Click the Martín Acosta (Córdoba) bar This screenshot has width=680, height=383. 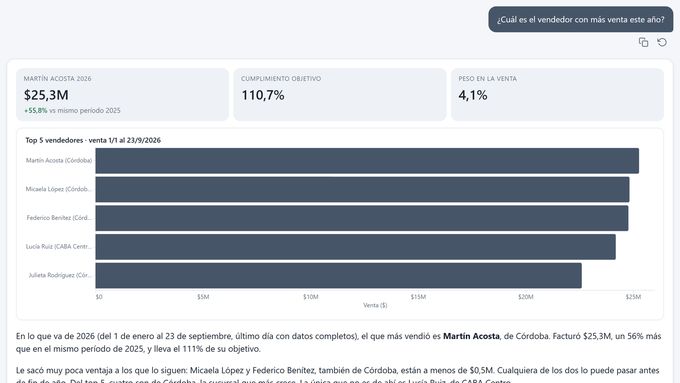tap(367, 160)
